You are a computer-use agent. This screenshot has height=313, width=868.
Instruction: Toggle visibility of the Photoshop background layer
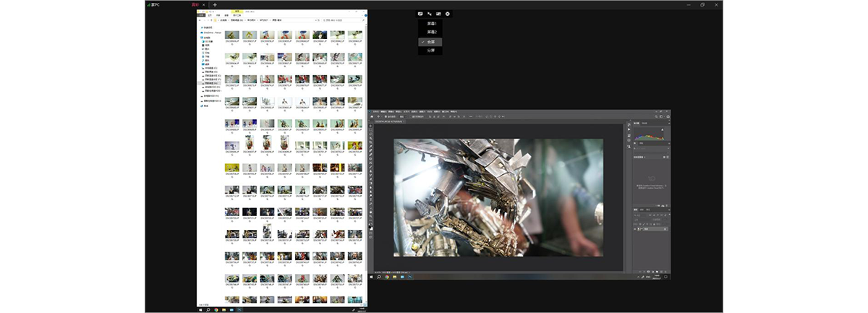[x=635, y=228]
